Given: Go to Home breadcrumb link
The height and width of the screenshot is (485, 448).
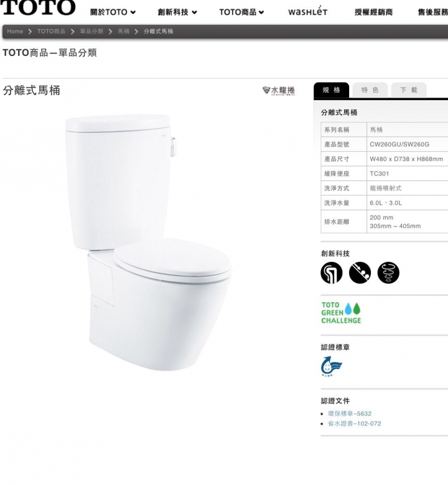Looking at the screenshot, I should (15, 31).
